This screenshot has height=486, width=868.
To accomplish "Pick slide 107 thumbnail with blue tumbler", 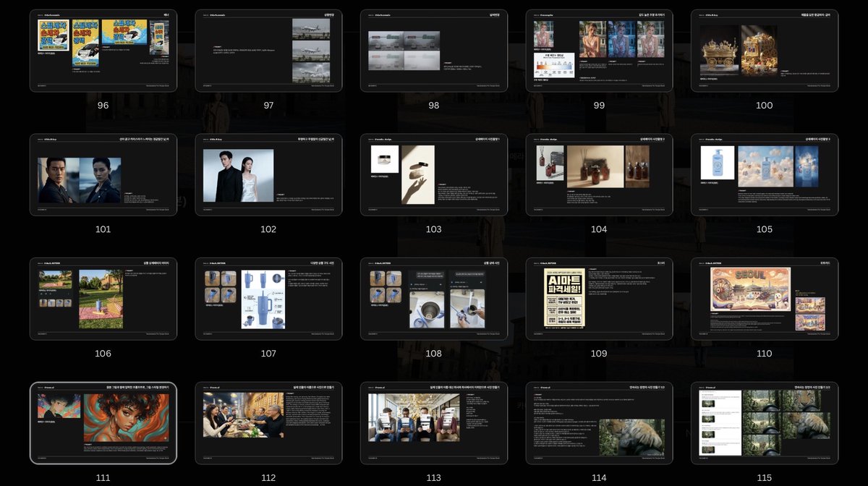I will [268, 299].
